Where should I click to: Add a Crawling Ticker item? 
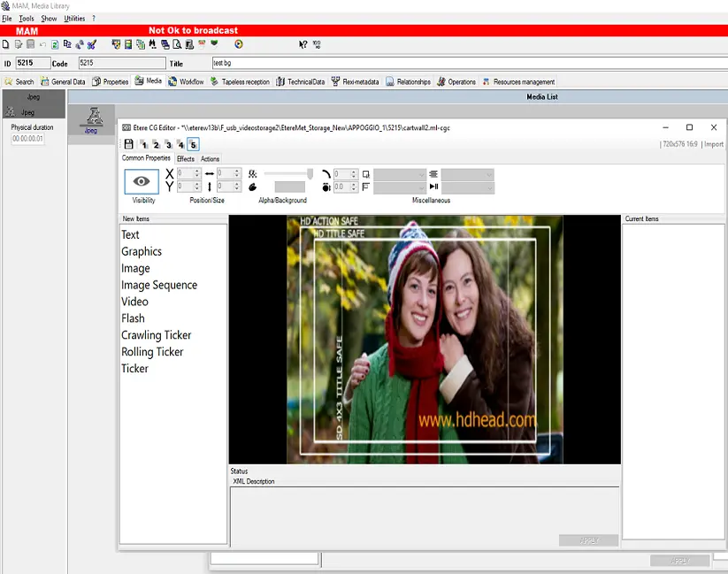(x=156, y=335)
